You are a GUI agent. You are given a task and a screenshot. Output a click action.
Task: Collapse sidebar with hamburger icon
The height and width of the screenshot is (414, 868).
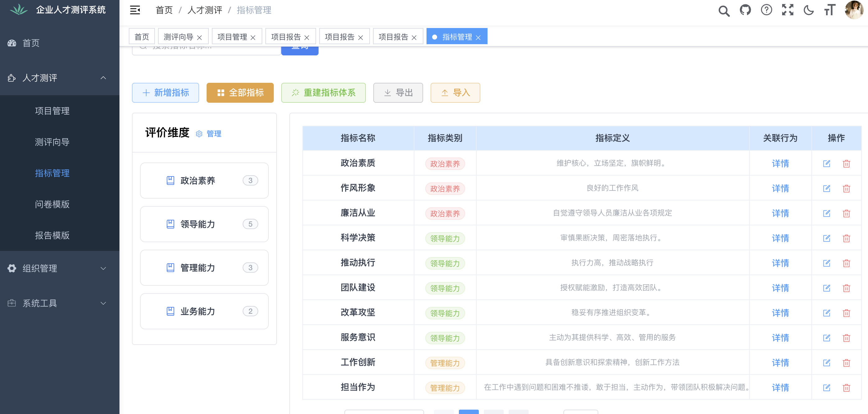click(135, 10)
